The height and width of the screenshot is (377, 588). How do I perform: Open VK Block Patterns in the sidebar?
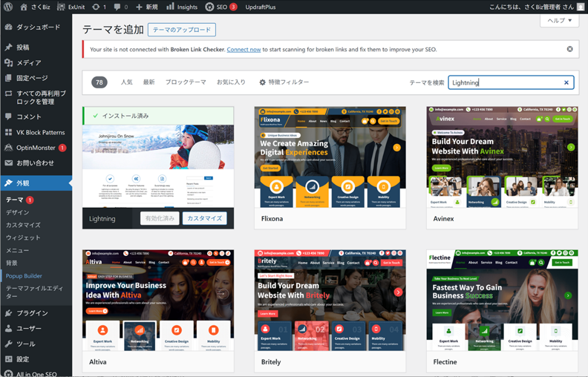[36, 132]
